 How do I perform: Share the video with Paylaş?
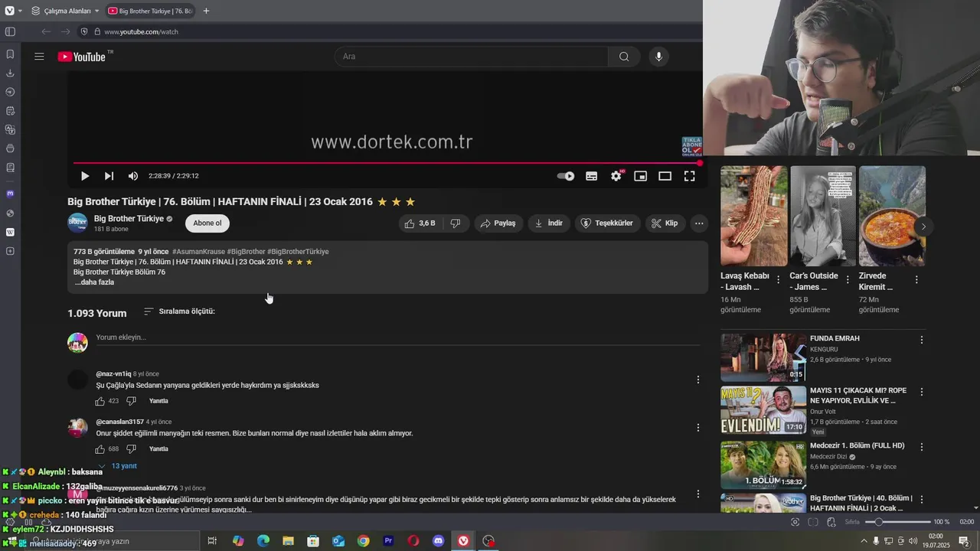click(x=497, y=223)
